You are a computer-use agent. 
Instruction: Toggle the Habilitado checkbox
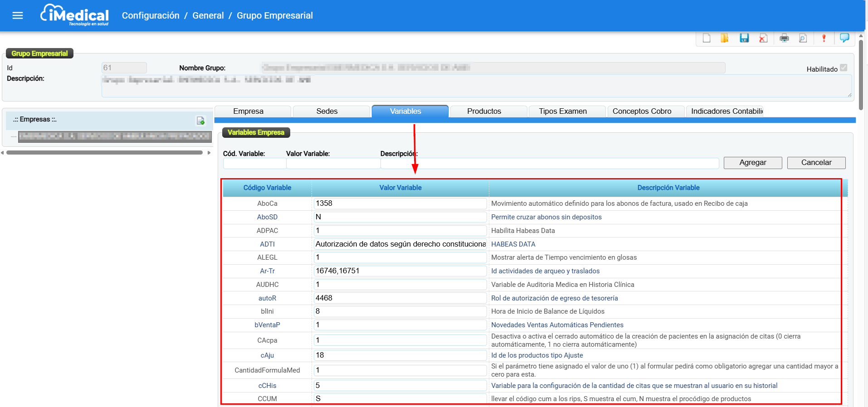tap(844, 68)
